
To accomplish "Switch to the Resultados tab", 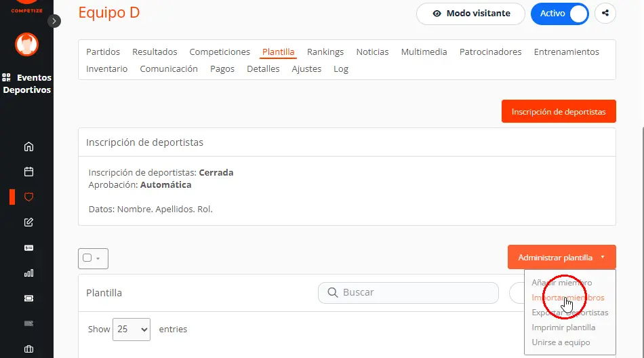I will coord(155,52).
